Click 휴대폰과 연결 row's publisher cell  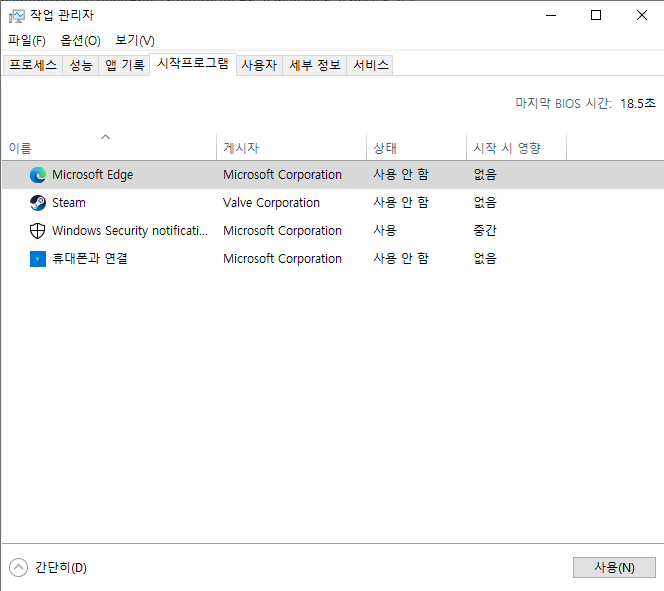tap(282, 259)
